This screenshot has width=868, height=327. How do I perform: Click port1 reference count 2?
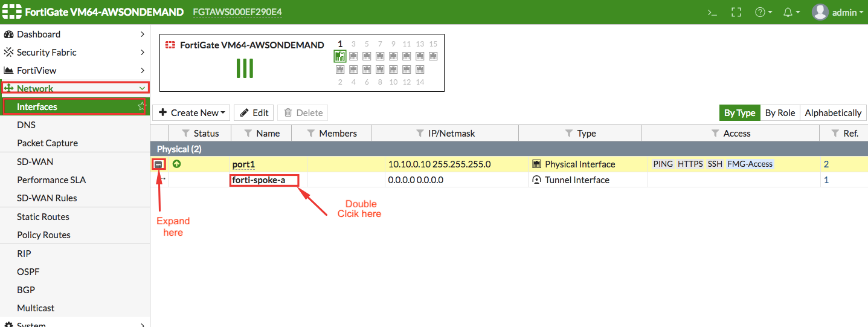pos(826,164)
